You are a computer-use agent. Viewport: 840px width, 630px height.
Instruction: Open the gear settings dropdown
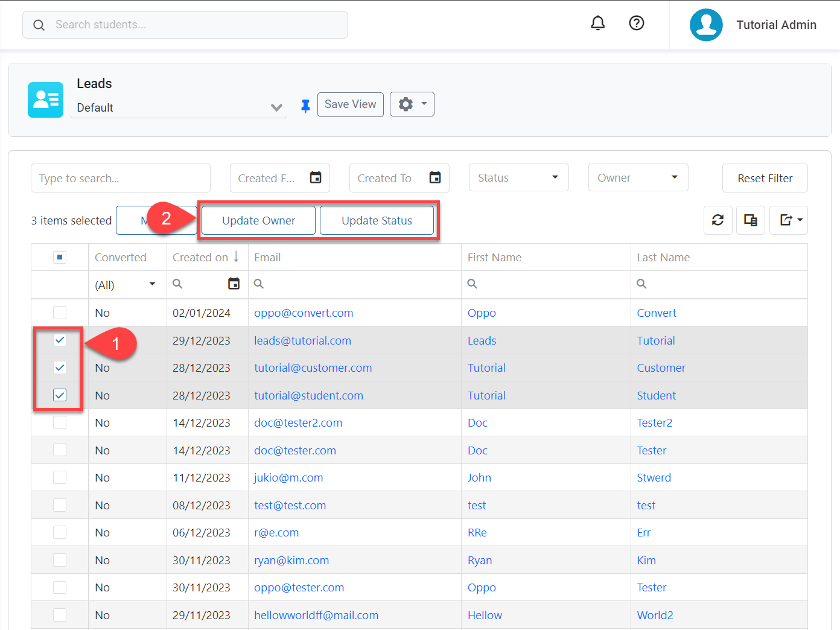tap(412, 104)
